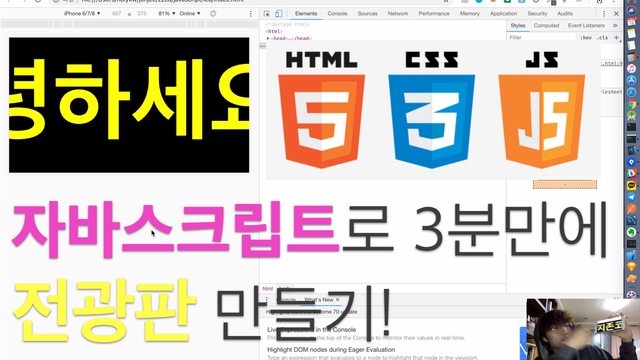Select the What's New drawer tab

[319, 300]
